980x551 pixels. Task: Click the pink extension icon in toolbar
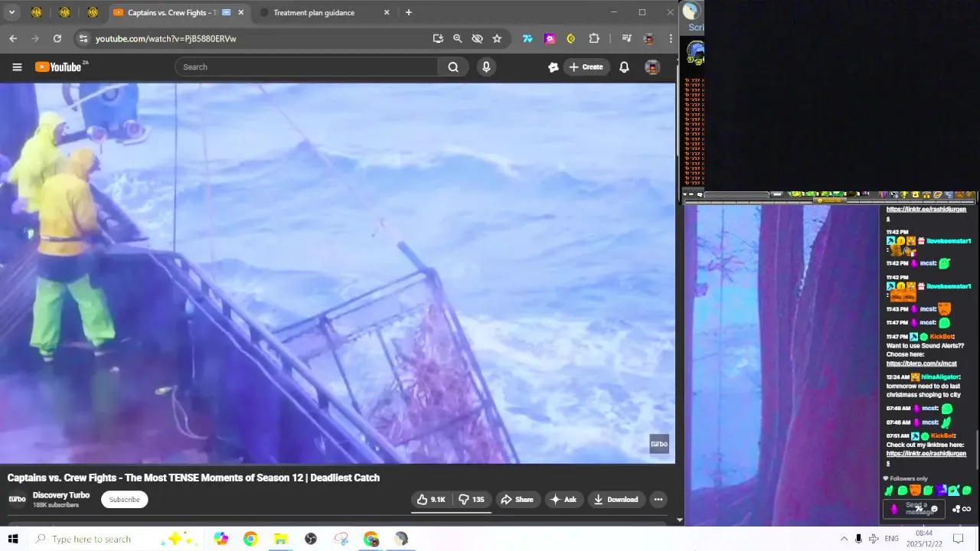(x=550, y=38)
